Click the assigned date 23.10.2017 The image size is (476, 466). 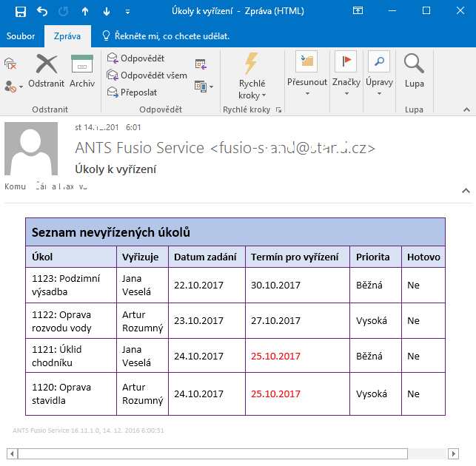(x=198, y=321)
